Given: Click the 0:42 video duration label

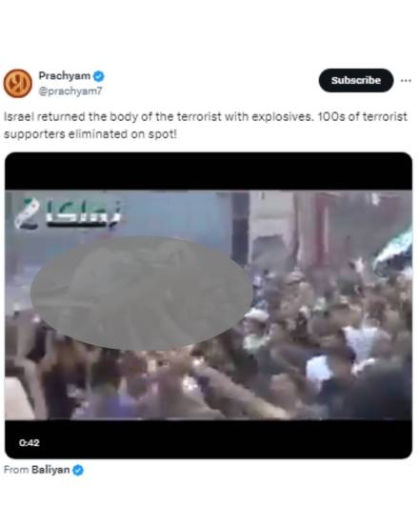Looking at the screenshot, I should (30, 443).
